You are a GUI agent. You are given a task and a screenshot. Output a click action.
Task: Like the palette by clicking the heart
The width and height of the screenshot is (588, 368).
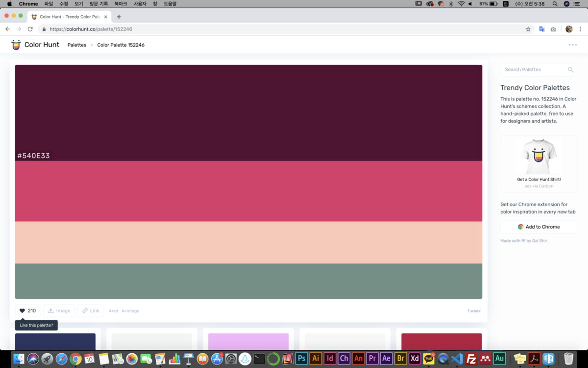[x=22, y=310]
